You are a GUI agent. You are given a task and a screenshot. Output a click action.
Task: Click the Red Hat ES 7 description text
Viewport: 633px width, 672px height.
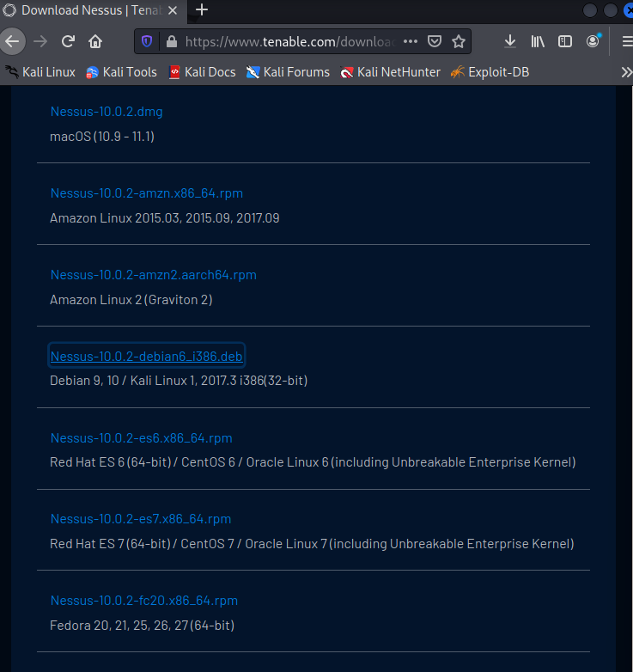pyautogui.click(x=312, y=544)
